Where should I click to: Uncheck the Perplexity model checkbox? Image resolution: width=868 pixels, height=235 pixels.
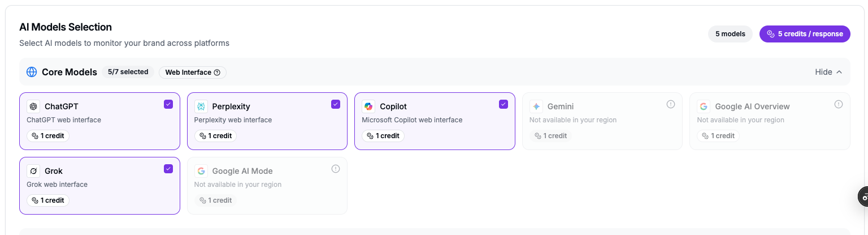(336, 104)
